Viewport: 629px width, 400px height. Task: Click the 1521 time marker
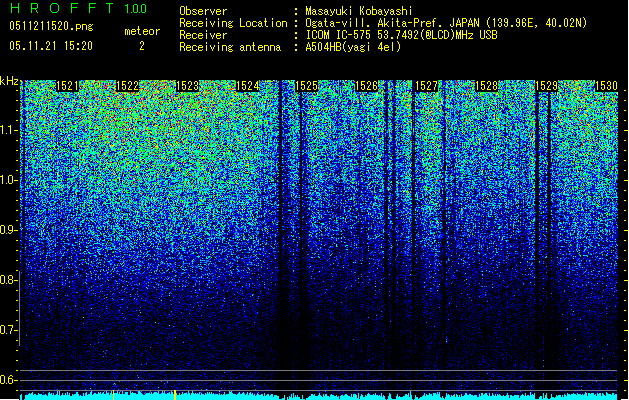[67, 86]
